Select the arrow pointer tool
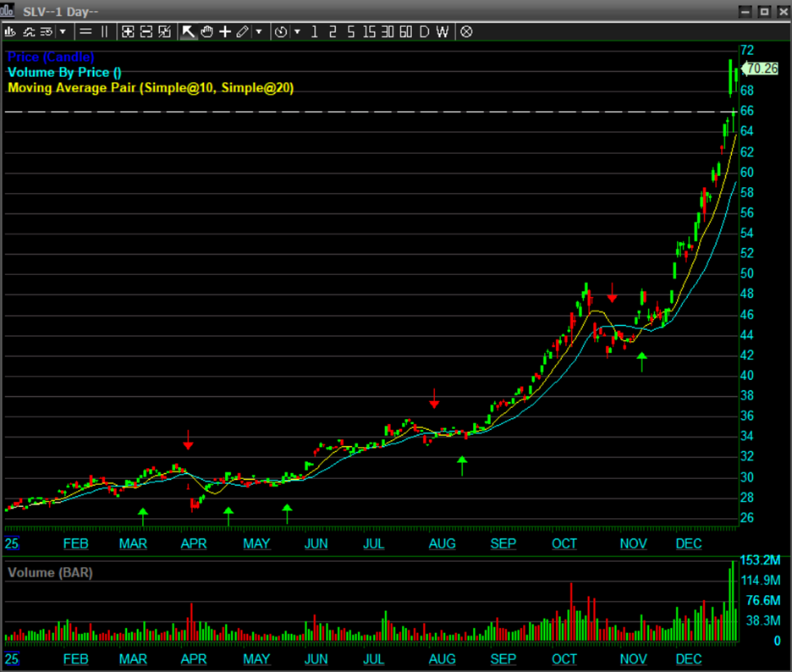Screen dimensions: 792x672 188,31
